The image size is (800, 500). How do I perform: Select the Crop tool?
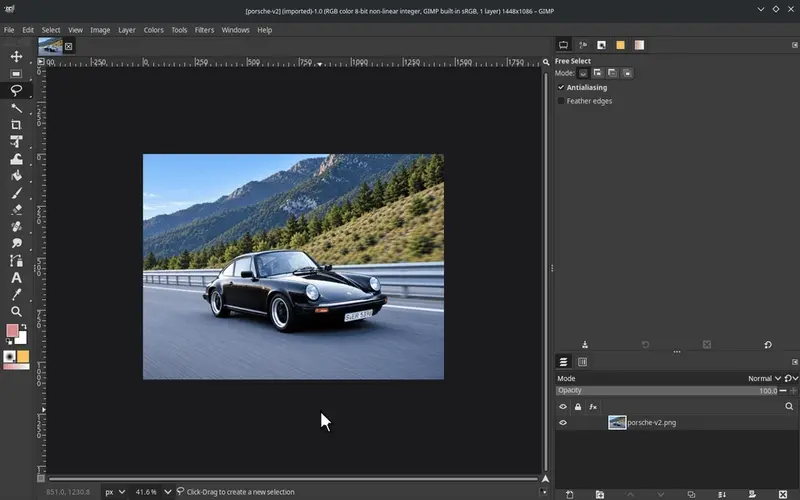point(16,124)
